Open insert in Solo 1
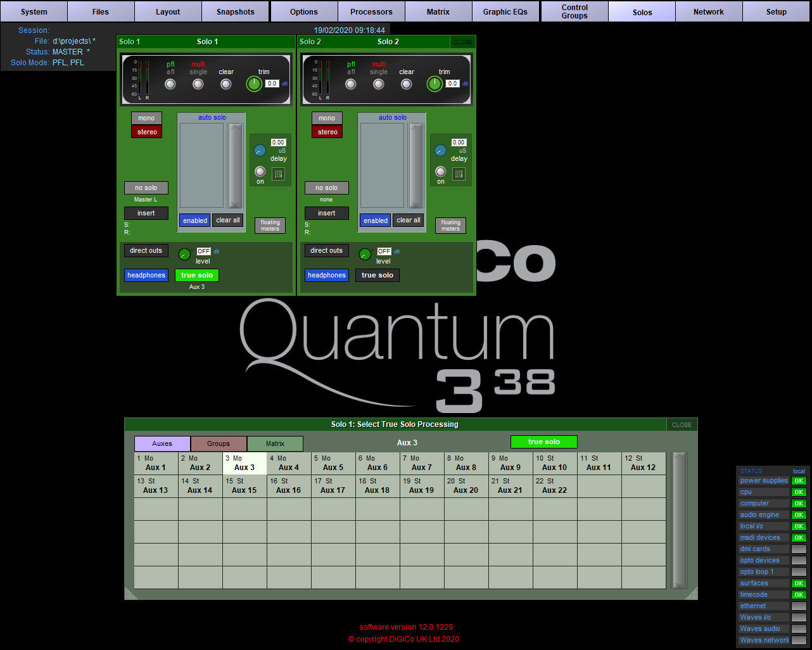 [146, 213]
